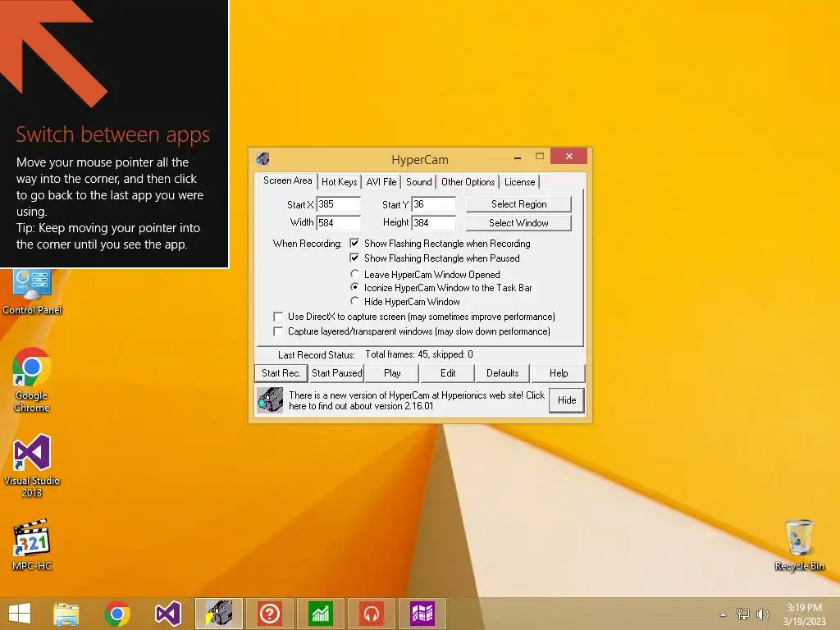The height and width of the screenshot is (630, 840).
Task: Click the Defaults button
Action: point(503,373)
